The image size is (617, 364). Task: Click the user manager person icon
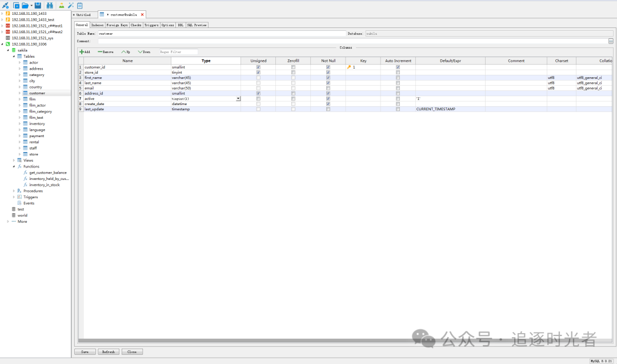point(62,5)
